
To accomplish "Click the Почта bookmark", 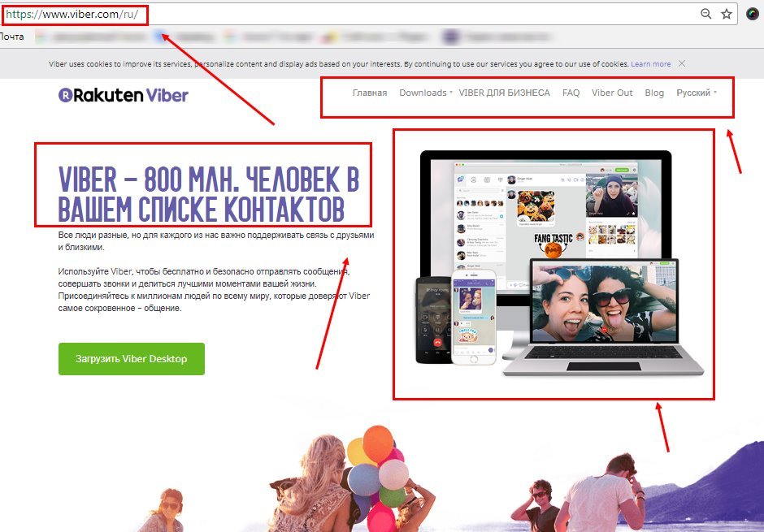I will (11, 37).
